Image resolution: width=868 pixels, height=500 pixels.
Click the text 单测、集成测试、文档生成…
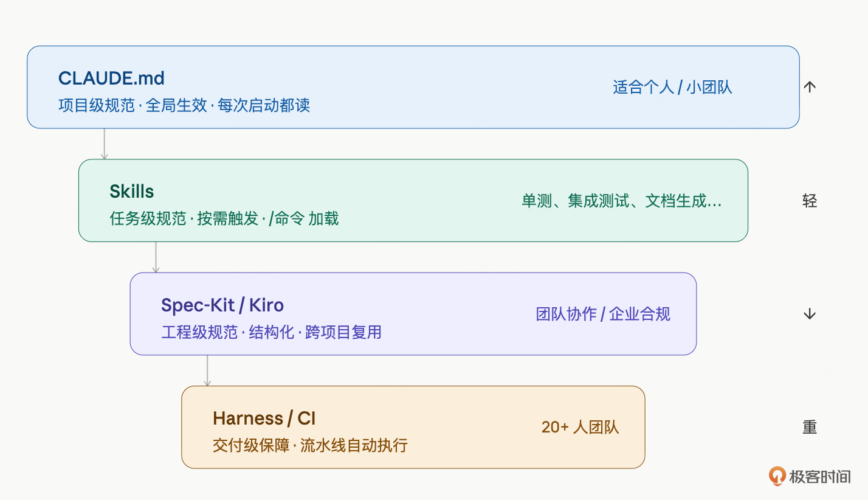[622, 201]
